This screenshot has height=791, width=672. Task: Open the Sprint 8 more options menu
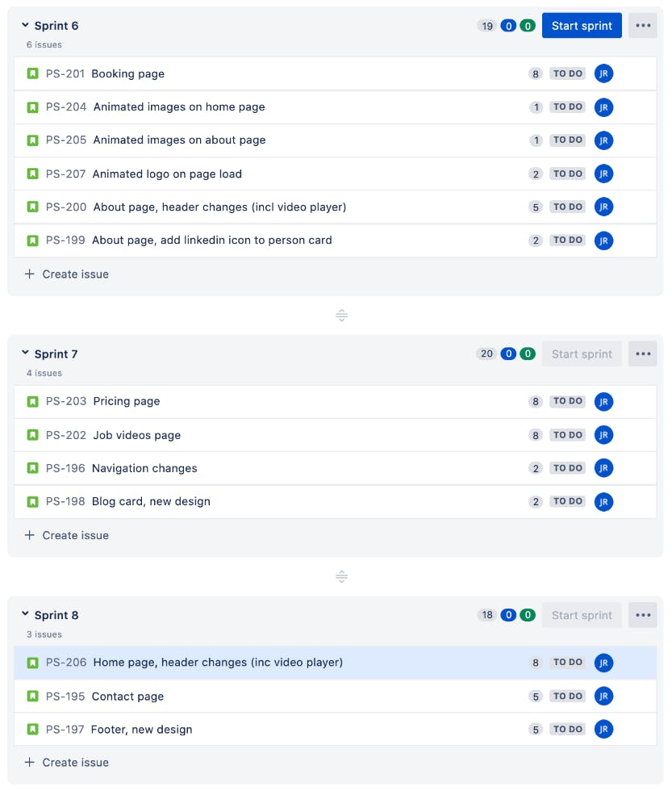click(x=642, y=615)
